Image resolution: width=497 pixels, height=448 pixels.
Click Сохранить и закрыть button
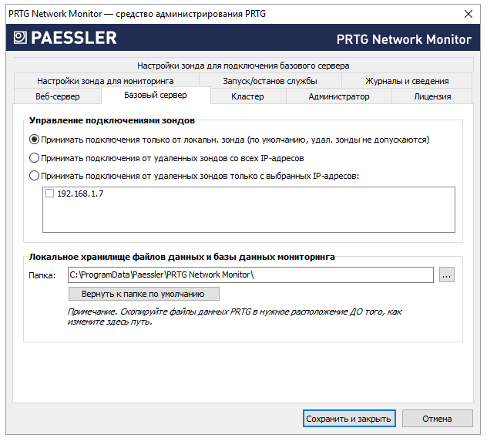[x=349, y=419]
